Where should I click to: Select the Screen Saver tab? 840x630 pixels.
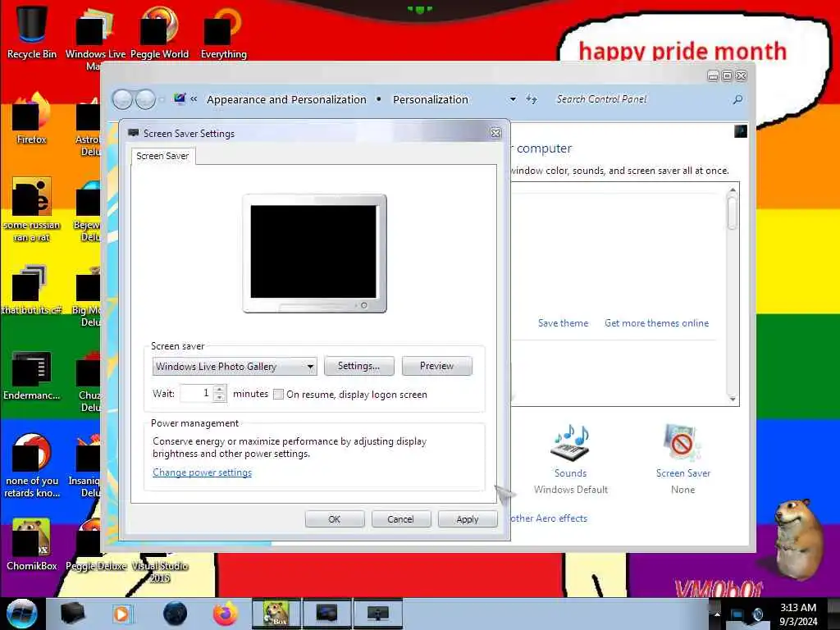point(163,156)
